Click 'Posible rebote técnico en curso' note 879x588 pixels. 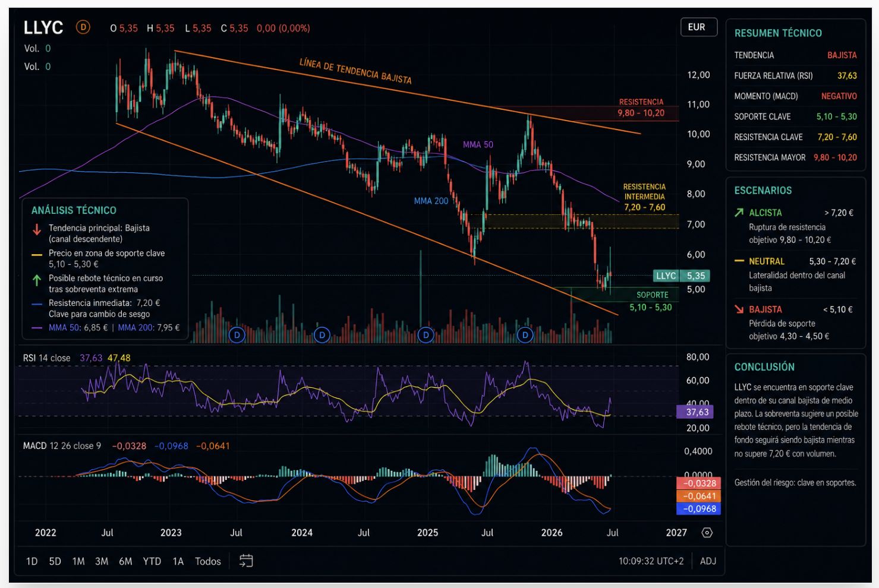point(106,278)
